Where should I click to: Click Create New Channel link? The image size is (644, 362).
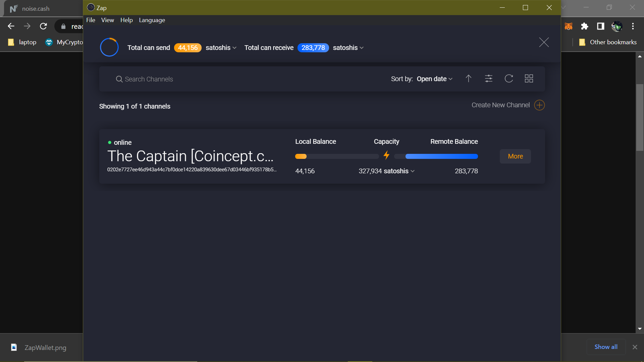500,105
